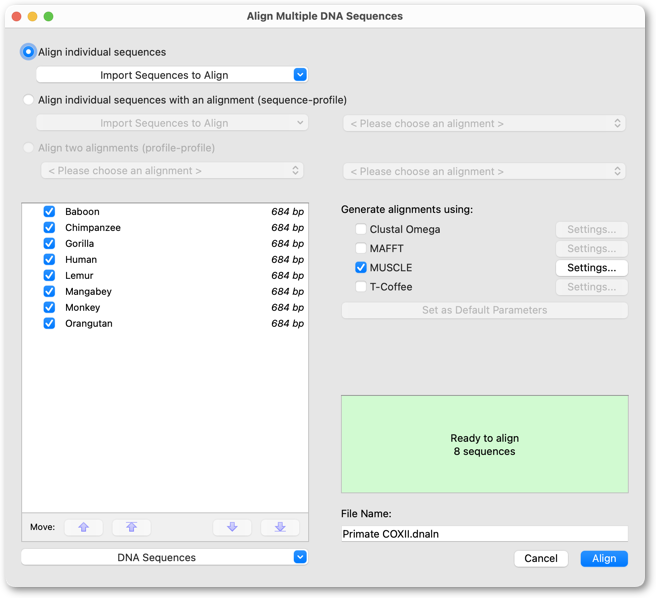Open Clustal Omega Settings button
Screen dimensions: 656x598
click(592, 229)
